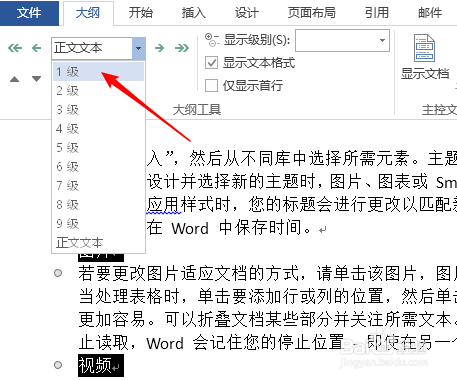
Task: Select 正文文本 option in dropdown list
Action: pos(98,243)
